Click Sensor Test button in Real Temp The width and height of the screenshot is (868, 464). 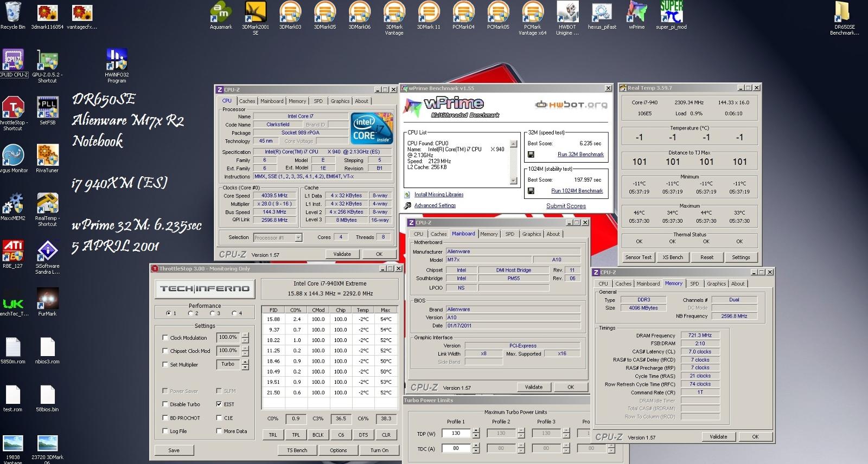tap(638, 257)
